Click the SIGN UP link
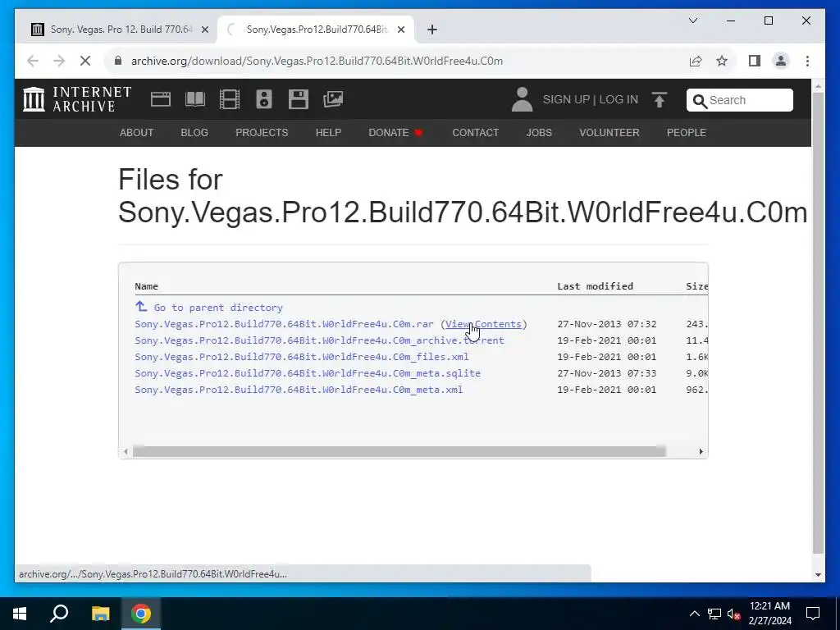 (566, 99)
